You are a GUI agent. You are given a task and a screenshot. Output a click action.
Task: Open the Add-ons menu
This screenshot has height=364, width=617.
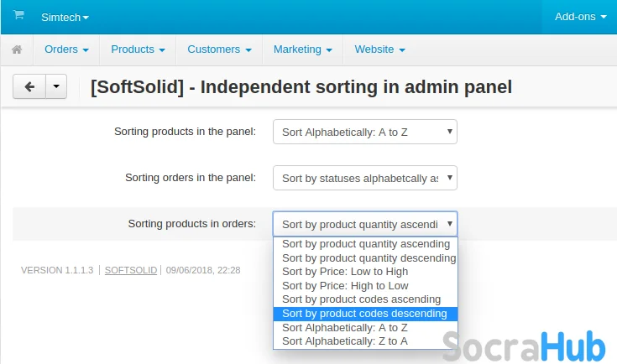[x=580, y=16]
